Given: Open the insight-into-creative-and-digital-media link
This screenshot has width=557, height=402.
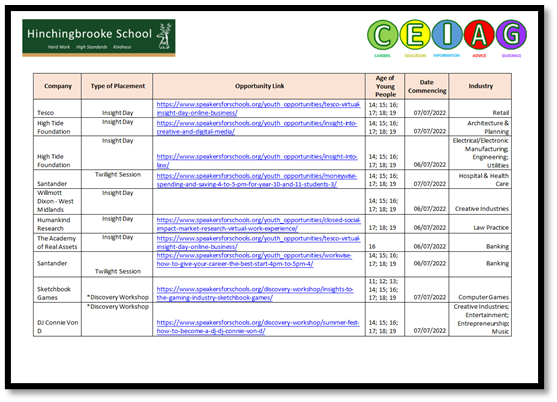Looking at the screenshot, I should point(257,127).
